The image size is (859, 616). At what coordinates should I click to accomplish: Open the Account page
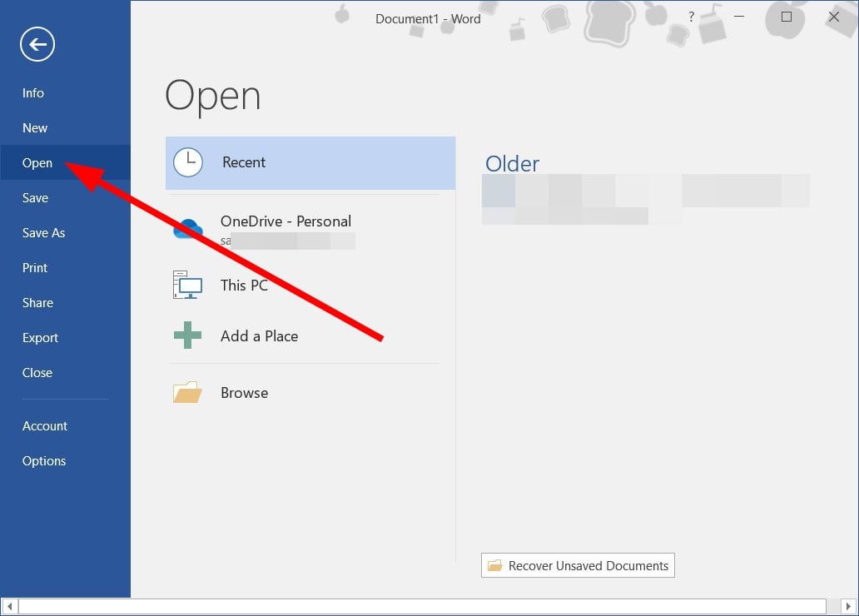tap(65, 426)
